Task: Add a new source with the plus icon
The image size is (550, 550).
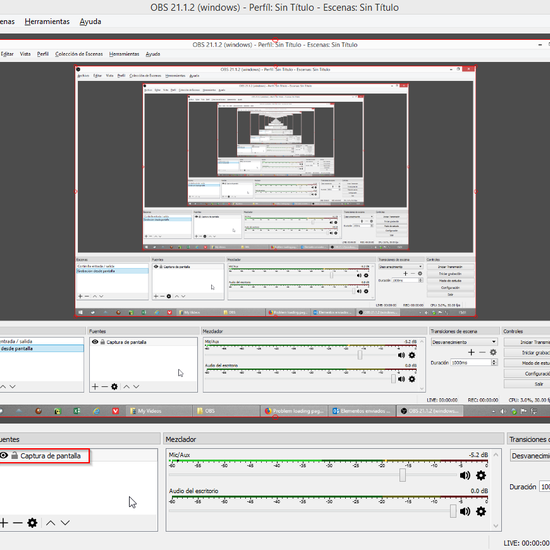Action: [4, 523]
